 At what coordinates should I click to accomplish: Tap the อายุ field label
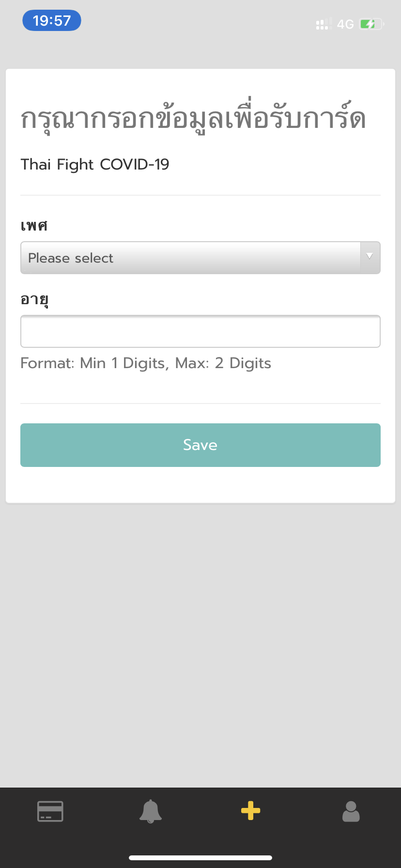point(34,300)
